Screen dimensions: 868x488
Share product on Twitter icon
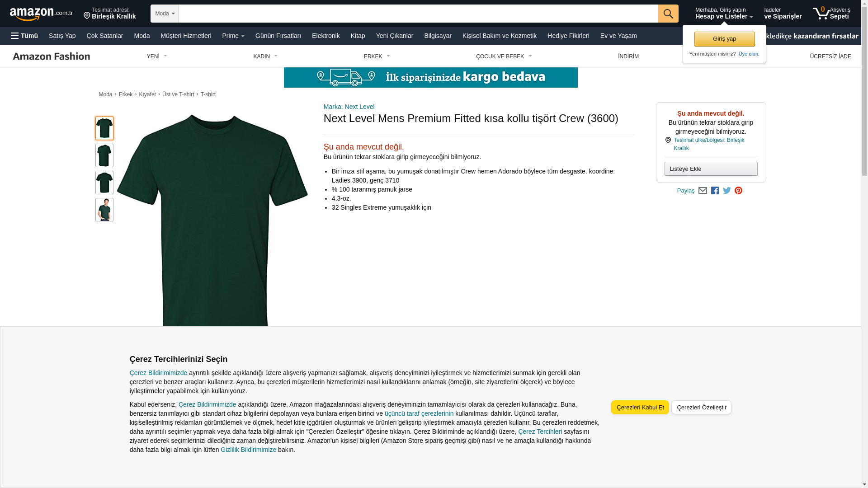click(727, 191)
